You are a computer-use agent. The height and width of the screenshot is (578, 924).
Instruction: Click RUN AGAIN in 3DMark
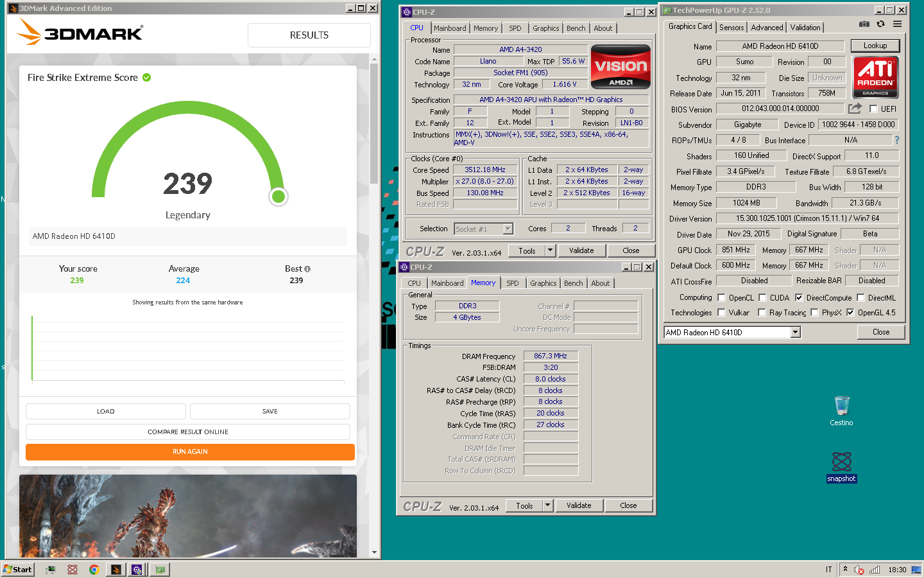(x=190, y=452)
